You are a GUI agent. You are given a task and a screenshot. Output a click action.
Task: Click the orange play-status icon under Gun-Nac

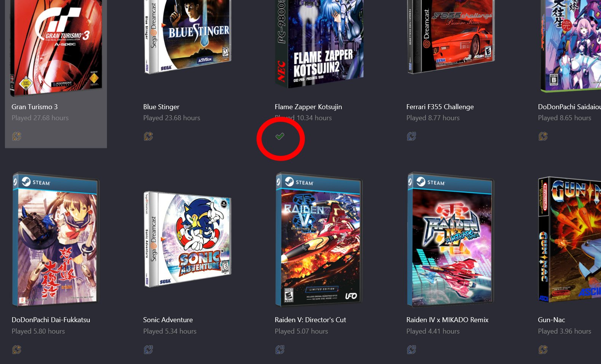(543, 350)
